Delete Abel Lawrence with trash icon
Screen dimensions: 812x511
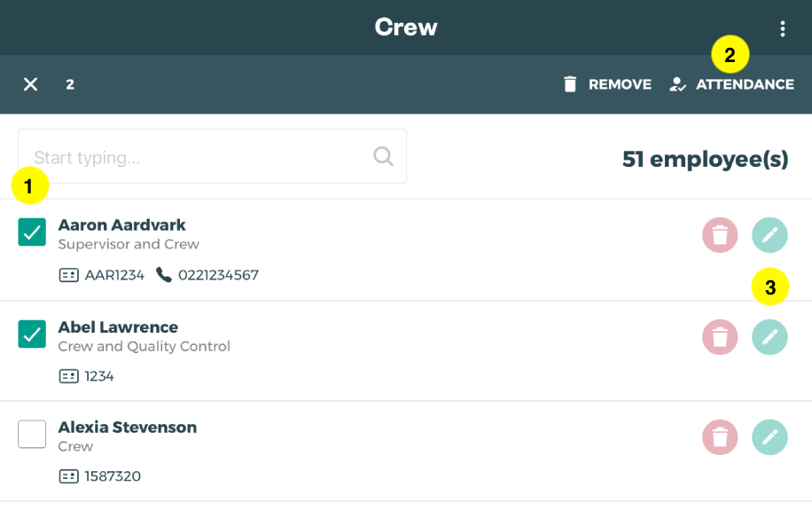pyautogui.click(x=720, y=337)
